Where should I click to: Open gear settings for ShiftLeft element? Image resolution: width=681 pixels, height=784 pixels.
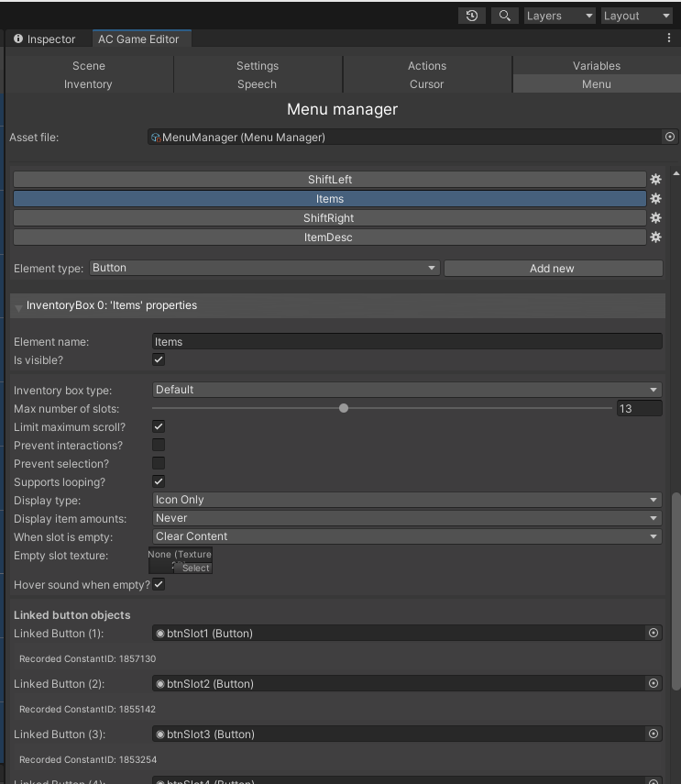click(x=655, y=180)
